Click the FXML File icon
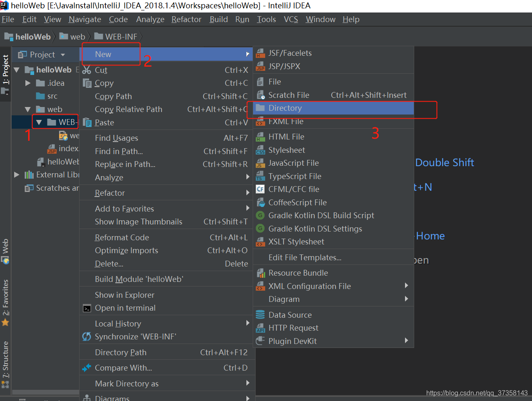This screenshot has height=401, width=532. pos(260,122)
